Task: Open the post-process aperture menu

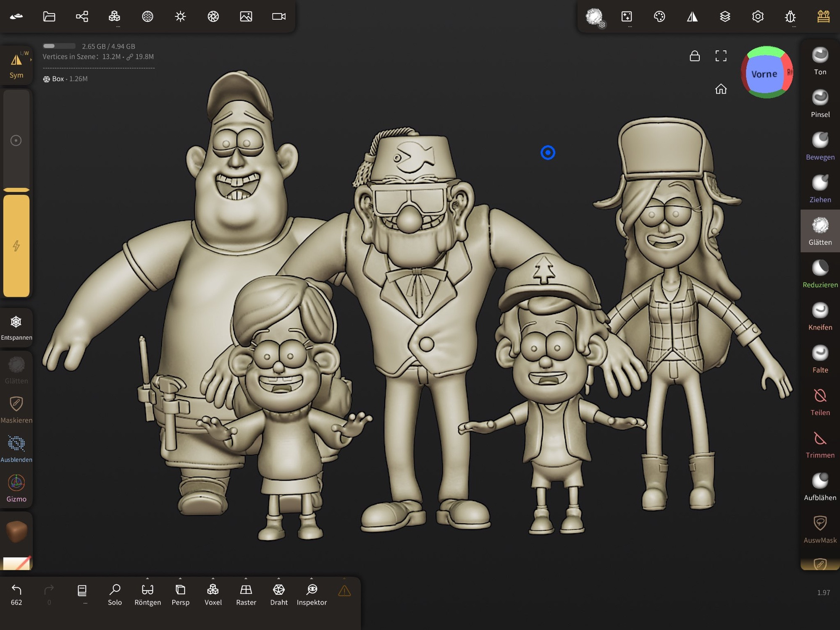Action: 213,16
